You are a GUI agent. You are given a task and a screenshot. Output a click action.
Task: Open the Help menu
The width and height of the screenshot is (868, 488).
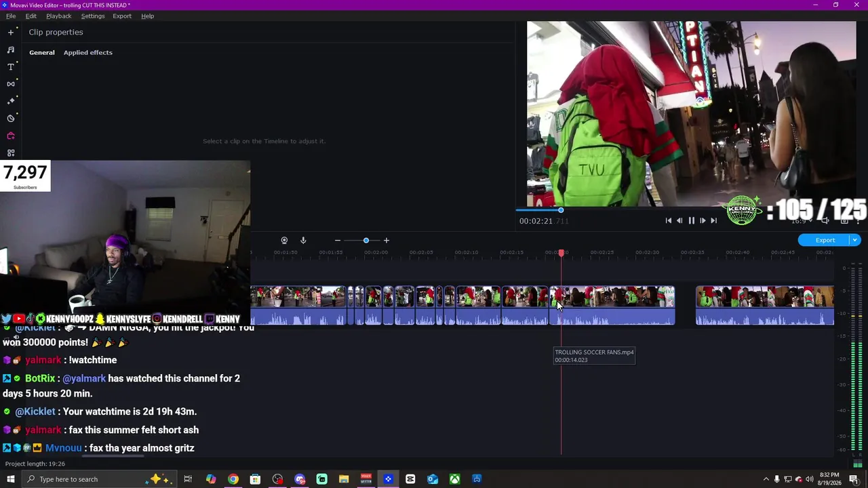147,16
